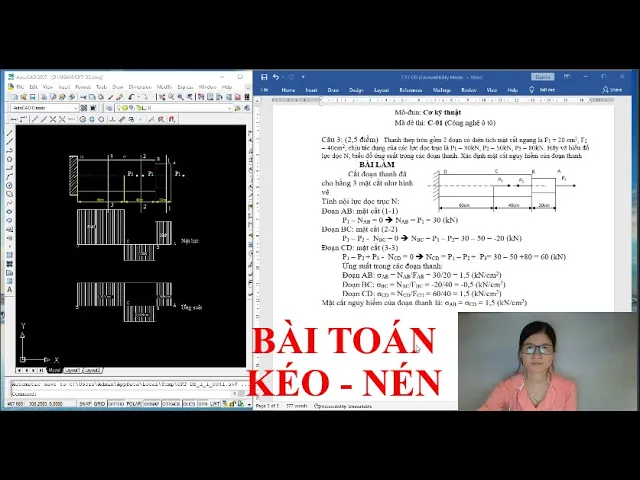Open the Dimension menu in AutoCAD
640x480 pixels.
pyautogui.click(x=140, y=87)
